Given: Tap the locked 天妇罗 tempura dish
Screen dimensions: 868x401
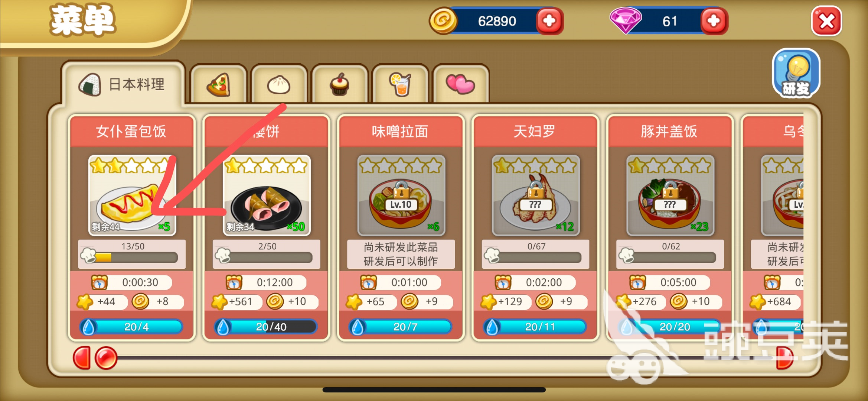Looking at the screenshot, I should tap(536, 195).
